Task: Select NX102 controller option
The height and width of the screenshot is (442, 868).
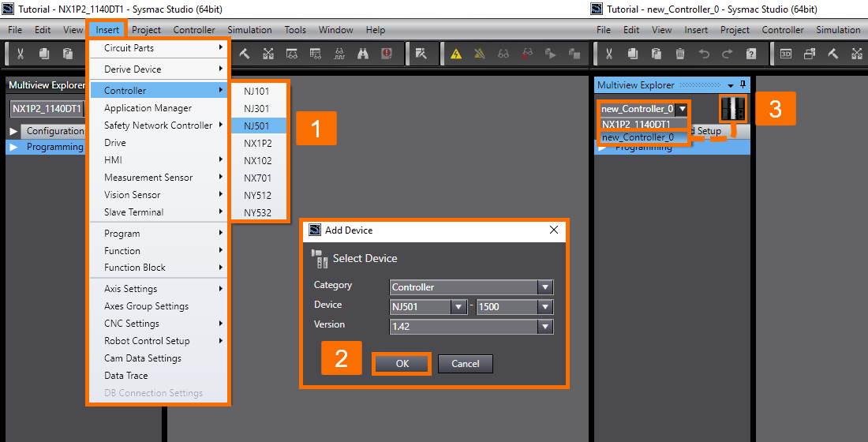Action: coord(259,161)
